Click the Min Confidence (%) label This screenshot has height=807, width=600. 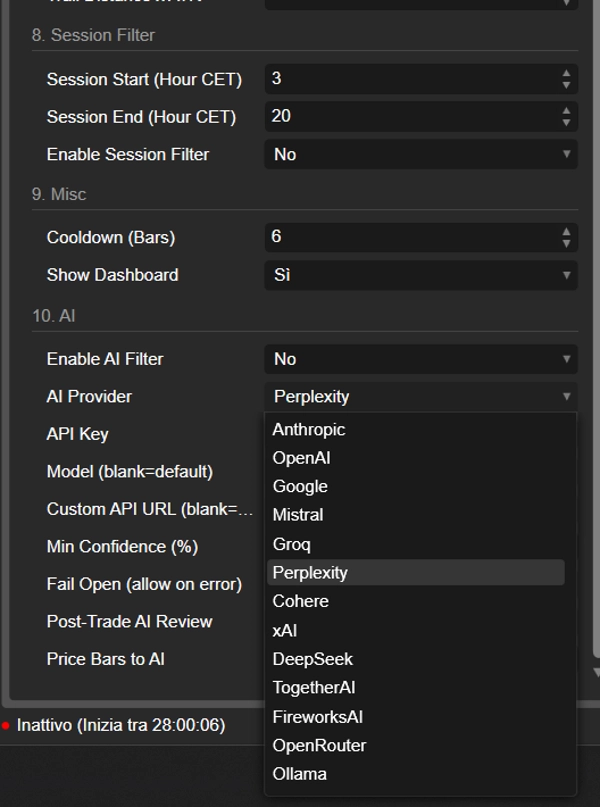point(122,547)
